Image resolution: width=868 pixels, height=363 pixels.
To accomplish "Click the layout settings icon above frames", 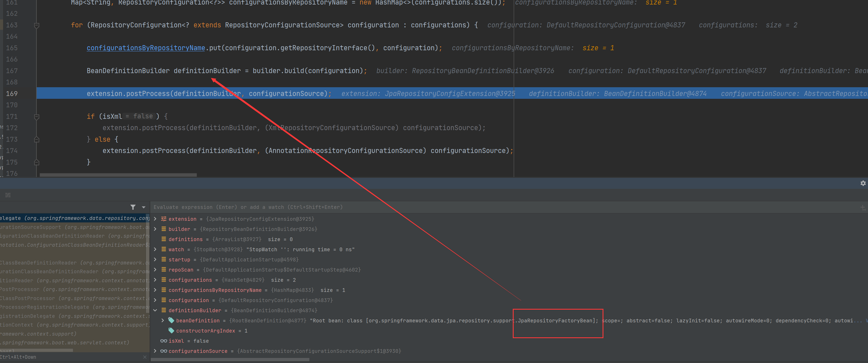I will pyautogui.click(x=8, y=195).
